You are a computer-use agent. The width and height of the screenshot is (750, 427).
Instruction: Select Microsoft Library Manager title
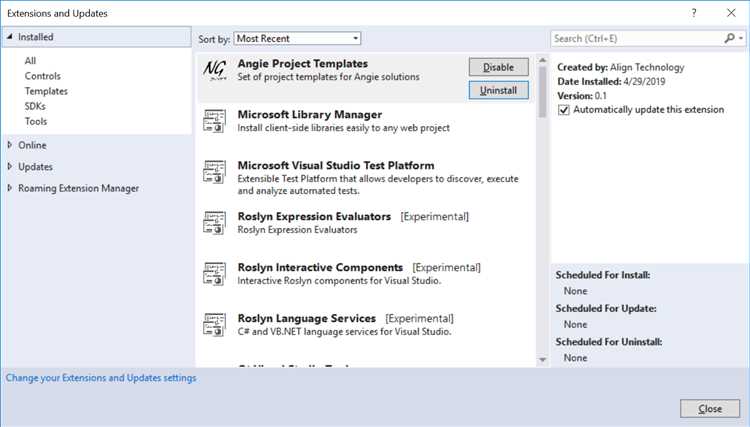[x=310, y=115]
